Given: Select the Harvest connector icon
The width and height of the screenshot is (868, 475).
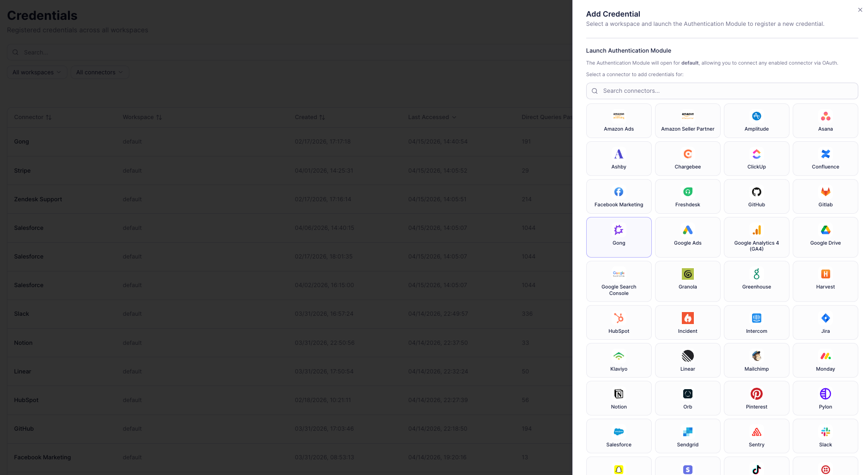Looking at the screenshot, I should click(x=825, y=274).
